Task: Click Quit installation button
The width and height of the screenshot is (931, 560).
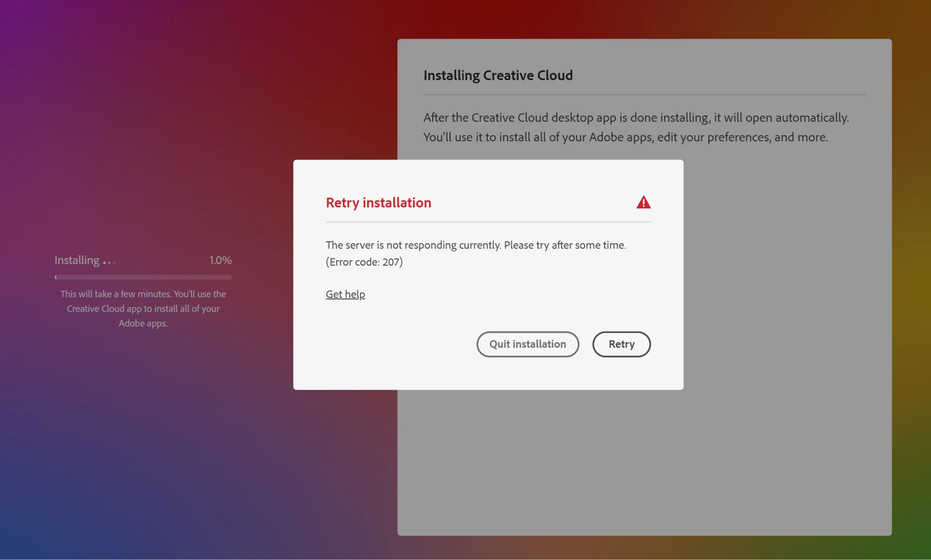Action: (x=528, y=344)
